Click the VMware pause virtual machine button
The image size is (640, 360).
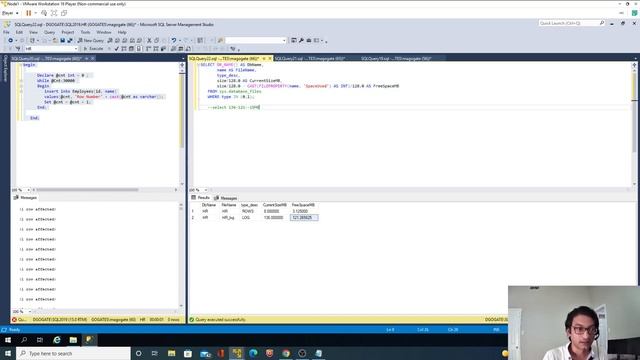click(x=29, y=13)
